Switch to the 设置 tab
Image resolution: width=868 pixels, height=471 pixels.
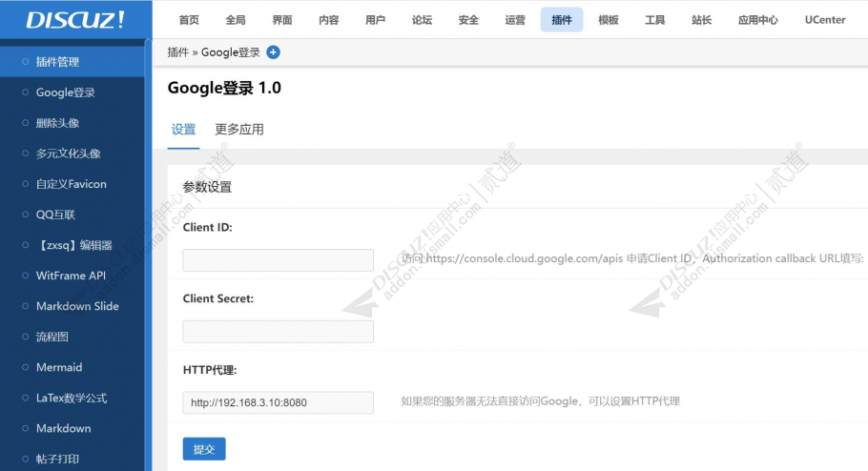tap(183, 130)
